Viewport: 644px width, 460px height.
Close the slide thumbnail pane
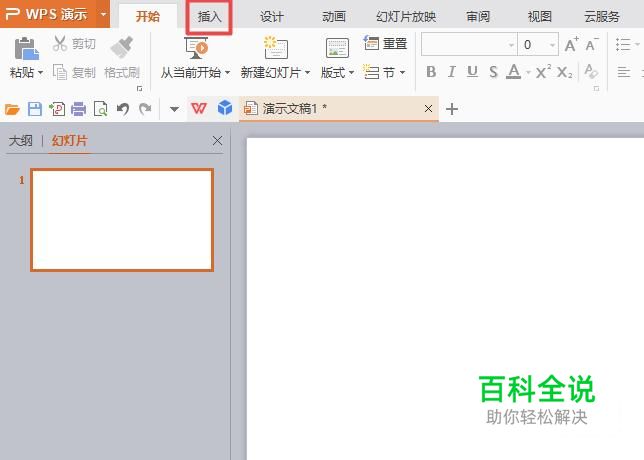pyautogui.click(x=217, y=141)
